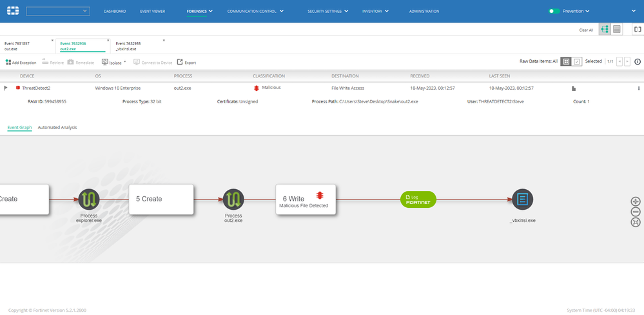Switch to graph tree view icon
Image resolution: width=644 pixels, height=315 pixels.
(x=604, y=29)
